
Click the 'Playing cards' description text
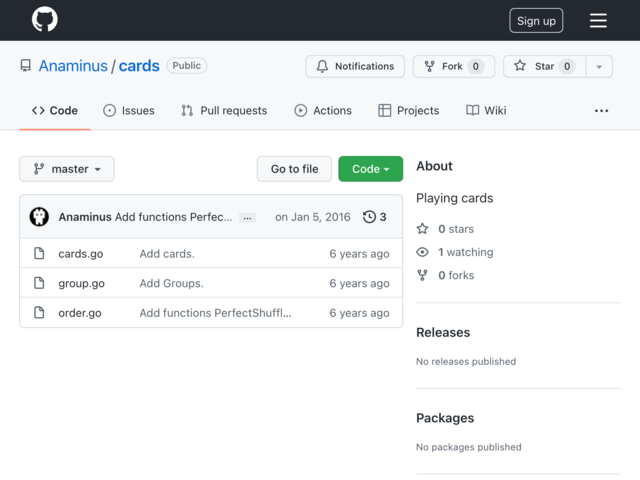click(454, 198)
